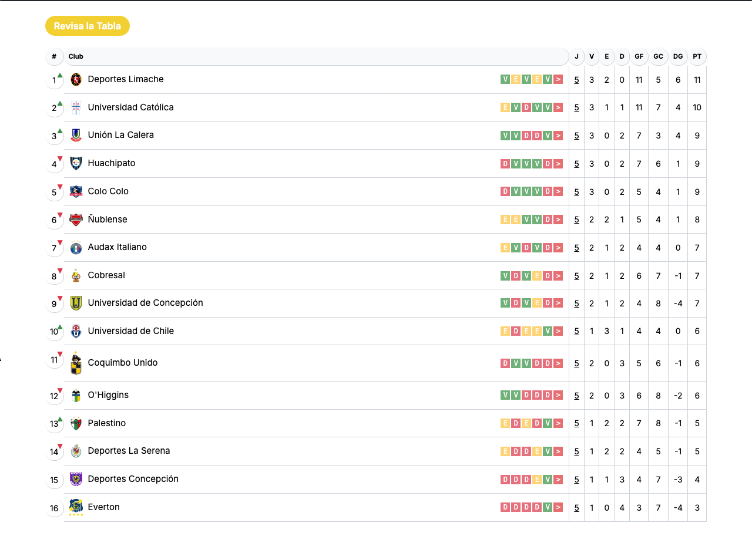
Task: Click the Club column header
Action: point(76,56)
